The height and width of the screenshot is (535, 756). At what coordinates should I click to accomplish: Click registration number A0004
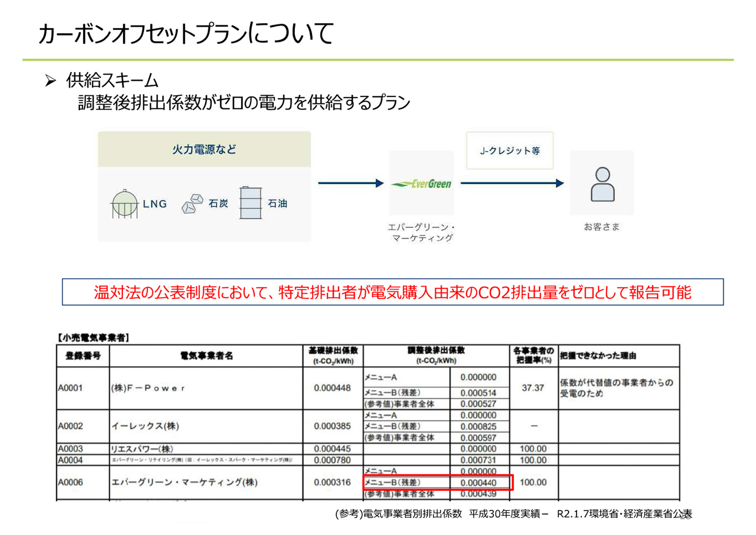pos(70,460)
